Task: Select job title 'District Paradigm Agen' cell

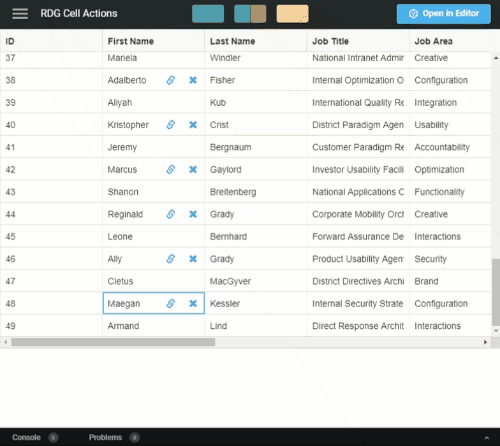Action: pyautogui.click(x=358, y=125)
